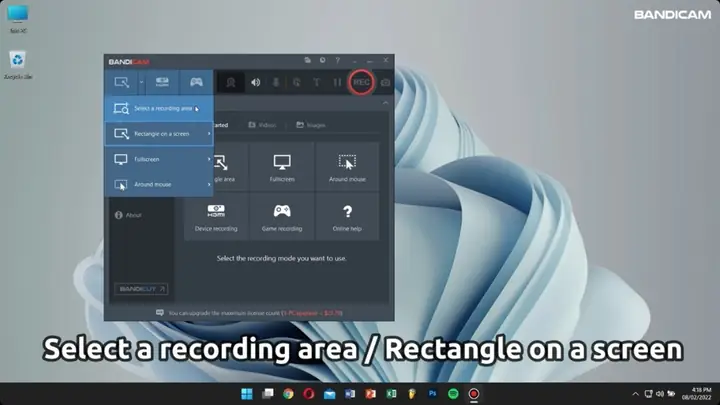Select the screen recording mode button
720x405 pixels.
click(122, 82)
